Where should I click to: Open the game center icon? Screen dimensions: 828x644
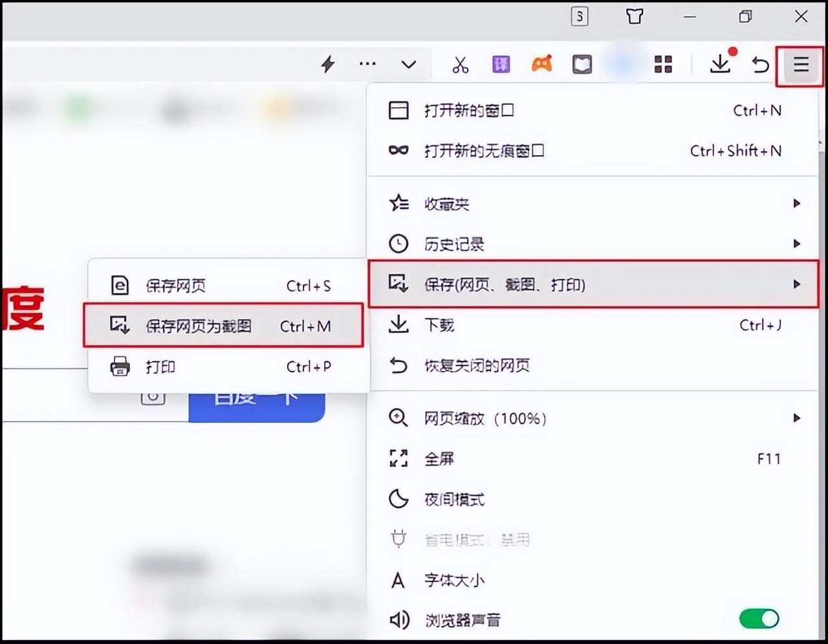(541, 64)
